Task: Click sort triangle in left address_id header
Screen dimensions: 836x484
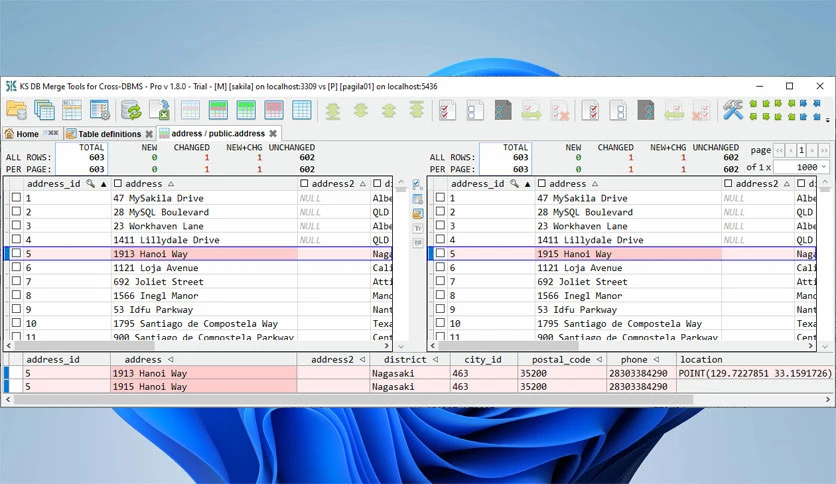Action: [103, 184]
